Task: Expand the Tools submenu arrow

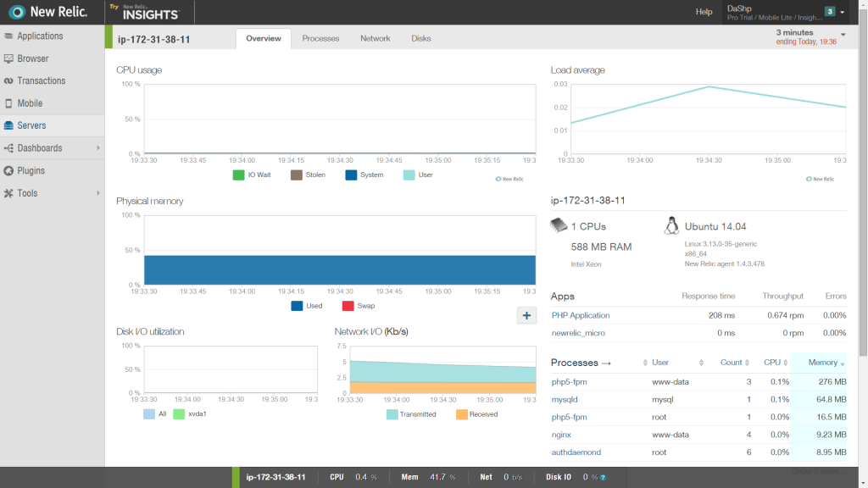Action: click(x=98, y=193)
